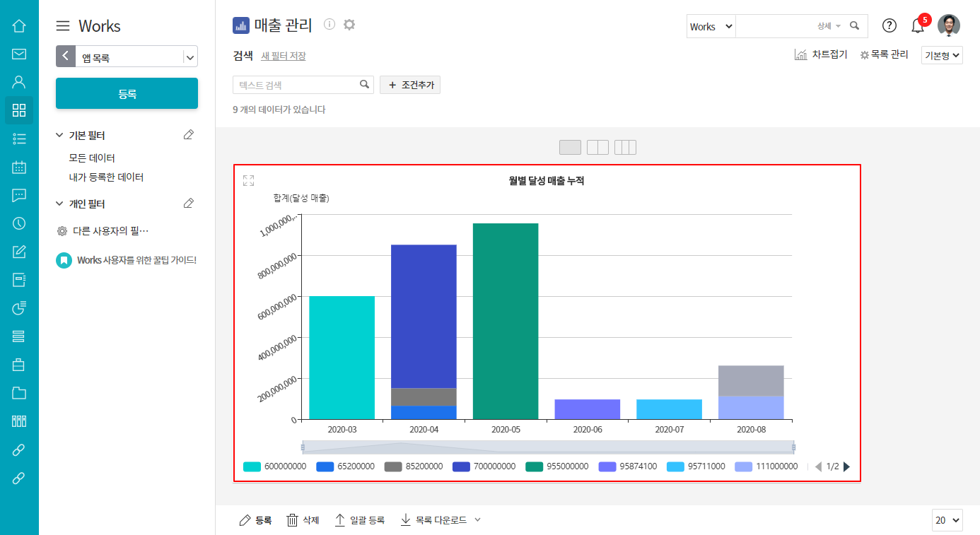980x535 pixels.
Task: Click the 새 필터 저장 link
Action: click(x=284, y=56)
